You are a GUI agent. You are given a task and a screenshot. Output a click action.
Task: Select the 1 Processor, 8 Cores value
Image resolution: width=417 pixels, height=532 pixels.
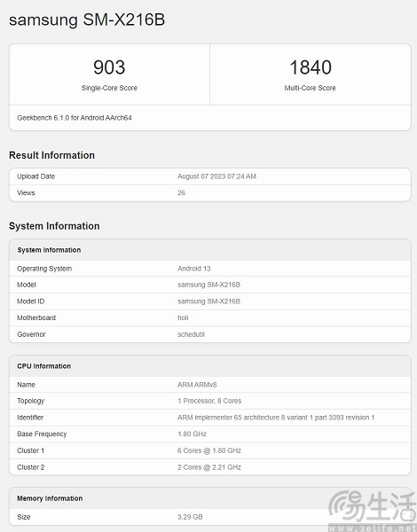pyautogui.click(x=209, y=401)
